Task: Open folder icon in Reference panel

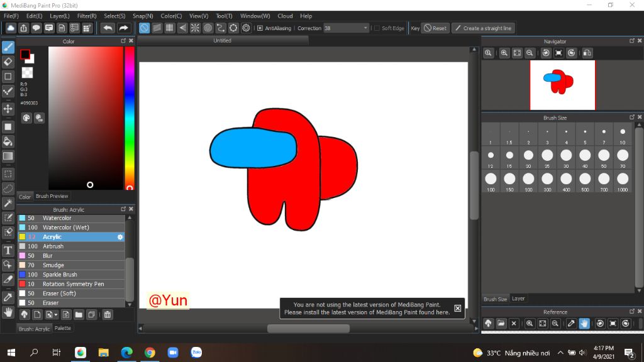Action: (x=501, y=324)
